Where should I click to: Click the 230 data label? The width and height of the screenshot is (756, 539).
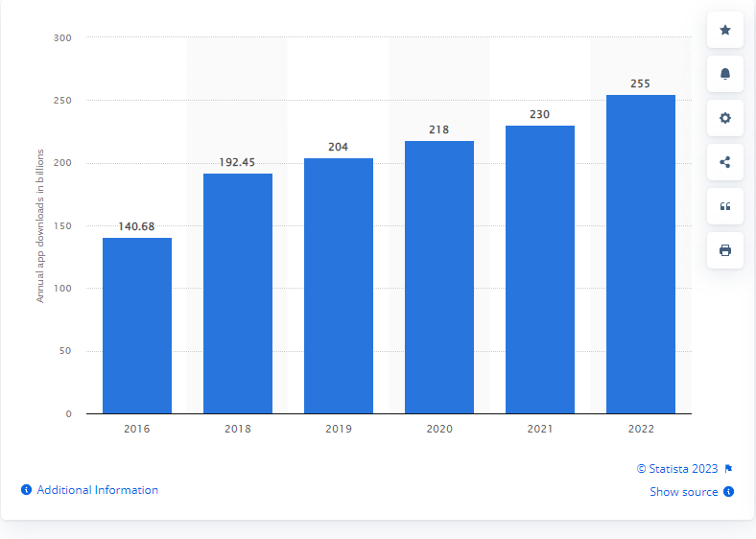tap(539, 114)
